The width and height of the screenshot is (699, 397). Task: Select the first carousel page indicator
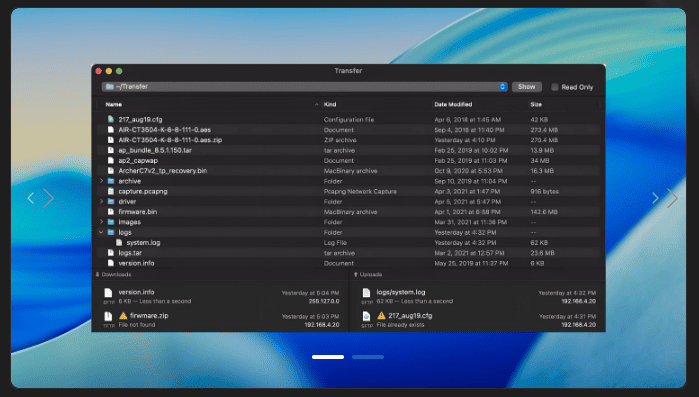(328, 357)
